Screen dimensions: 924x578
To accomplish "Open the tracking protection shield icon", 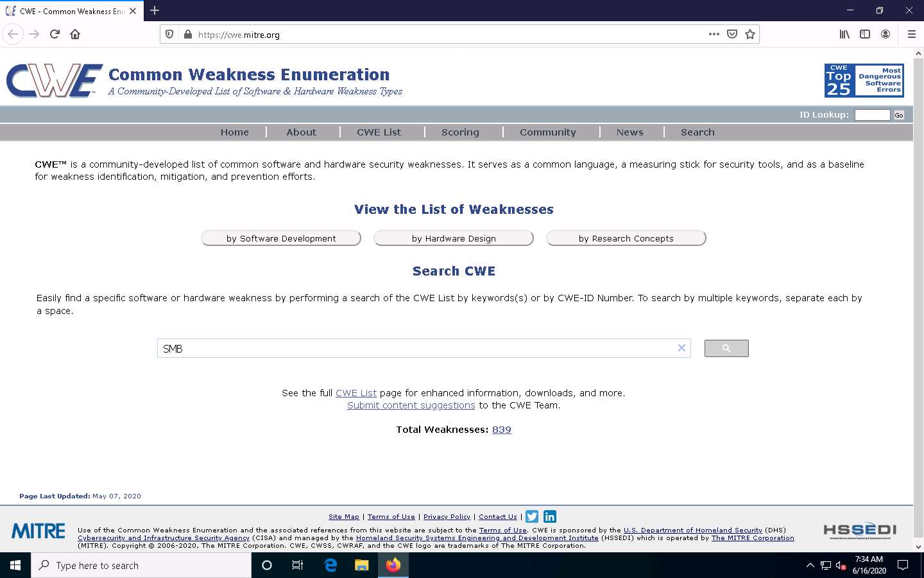I will pyautogui.click(x=169, y=34).
